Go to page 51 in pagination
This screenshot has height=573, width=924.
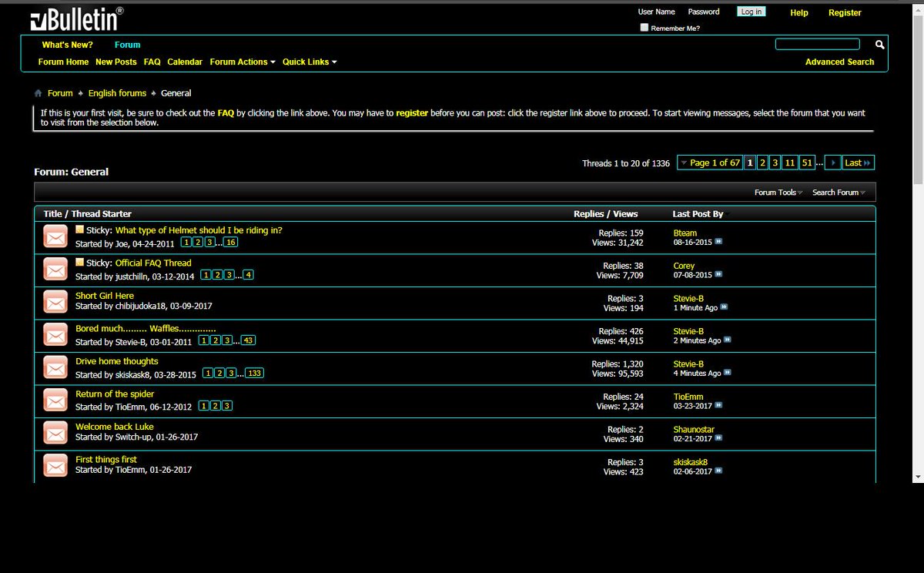(807, 163)
